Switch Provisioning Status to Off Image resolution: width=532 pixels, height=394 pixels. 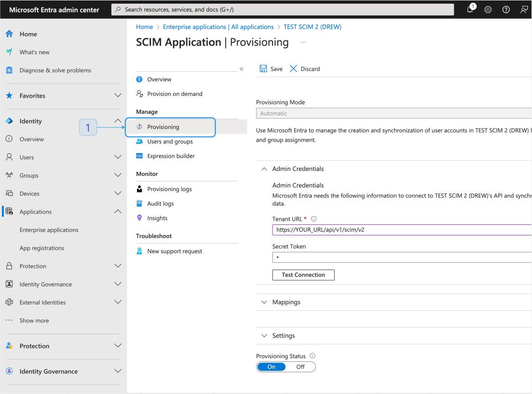(300, 367)
